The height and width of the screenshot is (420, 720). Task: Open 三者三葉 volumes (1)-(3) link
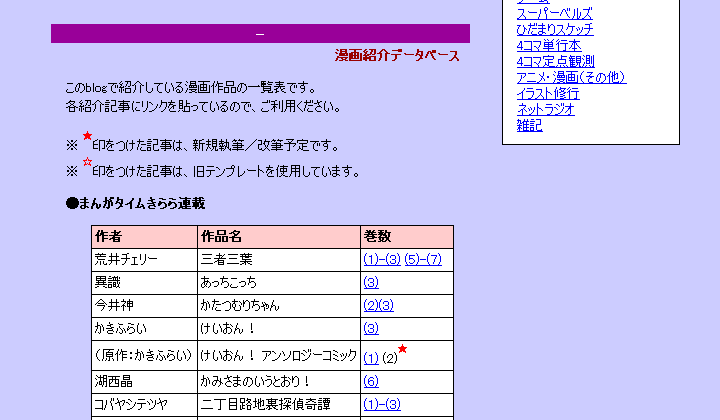382,260
